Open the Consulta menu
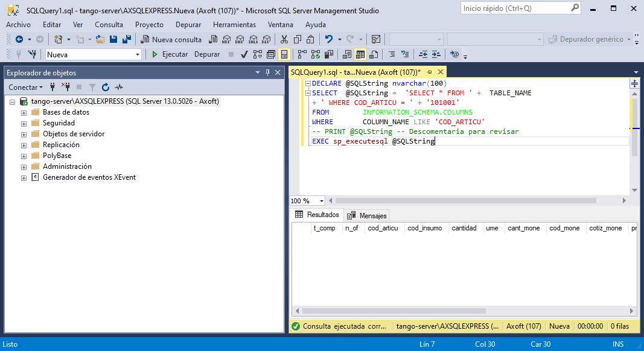The image size is (644, 351). pyautogui.click(x=109, y=25)
